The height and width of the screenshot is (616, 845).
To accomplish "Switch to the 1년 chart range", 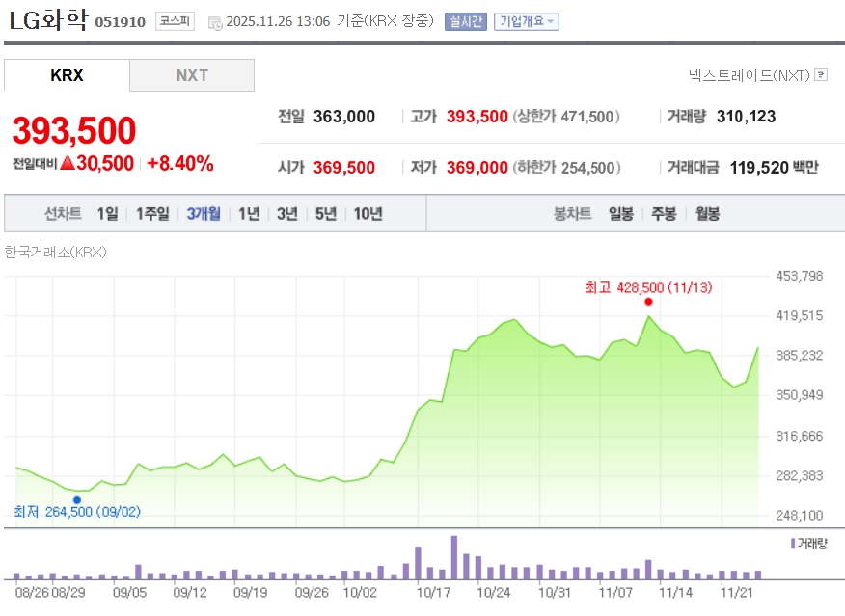I will click(249, 214).
